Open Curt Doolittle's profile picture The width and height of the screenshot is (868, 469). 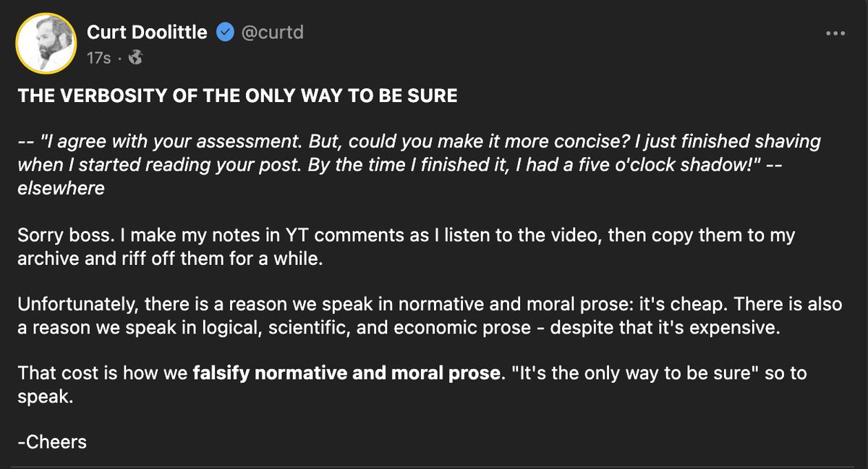point(45,44)
